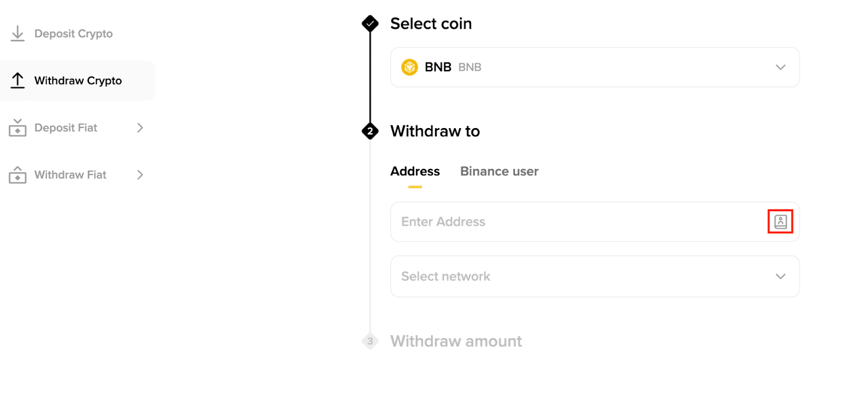
Task: Go to Deposit Fiat menu item
Action: (66, 128)
